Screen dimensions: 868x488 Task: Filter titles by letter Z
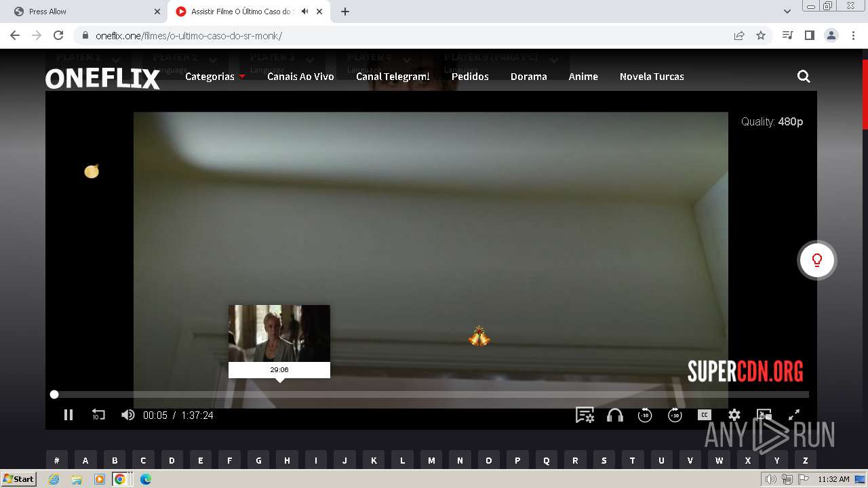(806, 460)
